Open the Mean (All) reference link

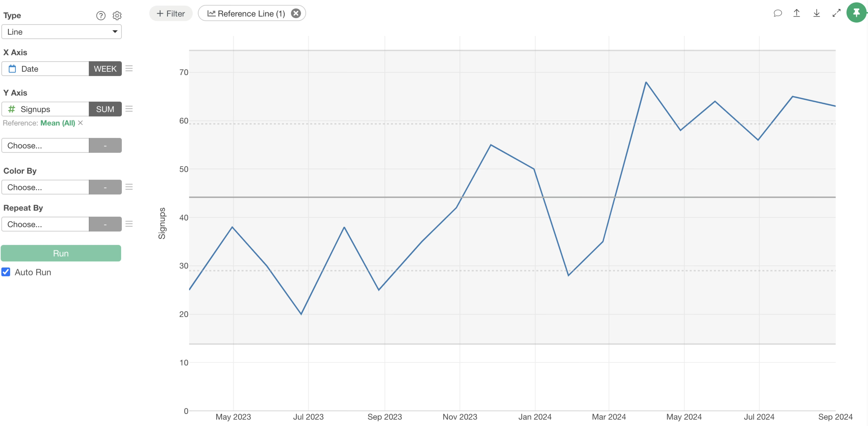(x=58, y=123)
